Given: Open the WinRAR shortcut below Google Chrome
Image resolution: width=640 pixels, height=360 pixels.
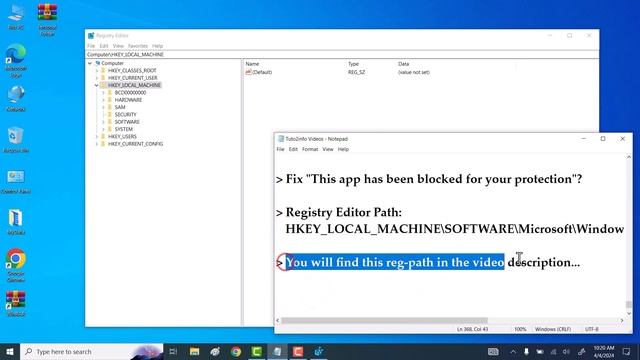Looking at the screenshot, I should click(x=16, y=303).
